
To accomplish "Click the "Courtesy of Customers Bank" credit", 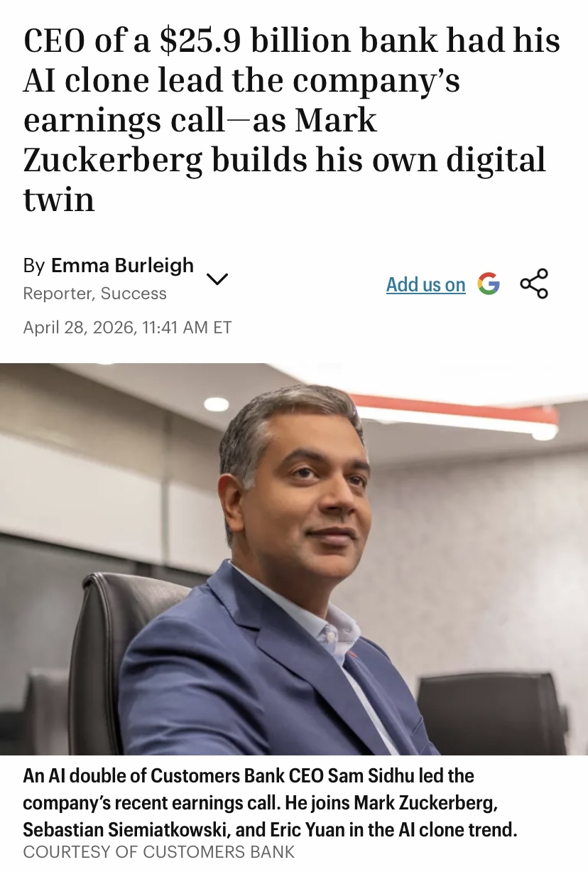I will tap(159, 851).
